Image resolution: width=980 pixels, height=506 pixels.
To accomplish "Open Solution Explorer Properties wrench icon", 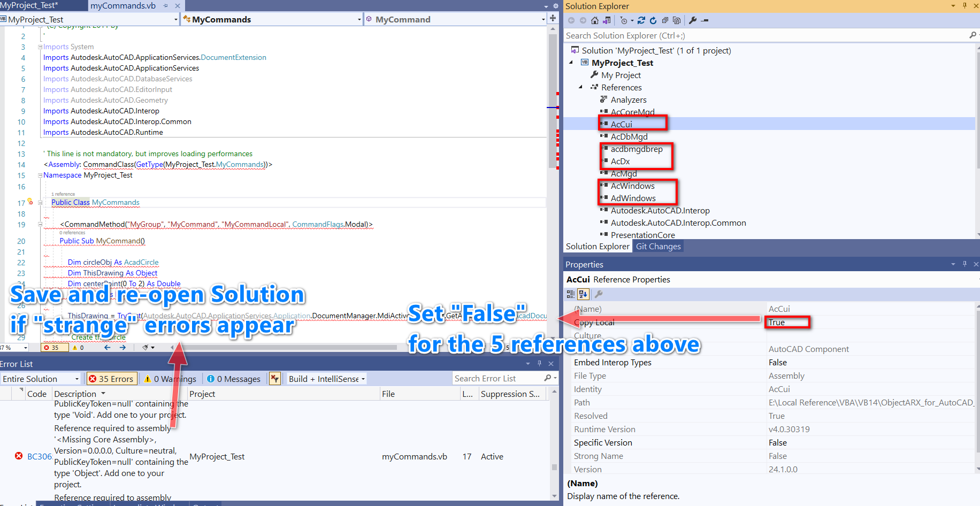I will click(x=693, y=20).
